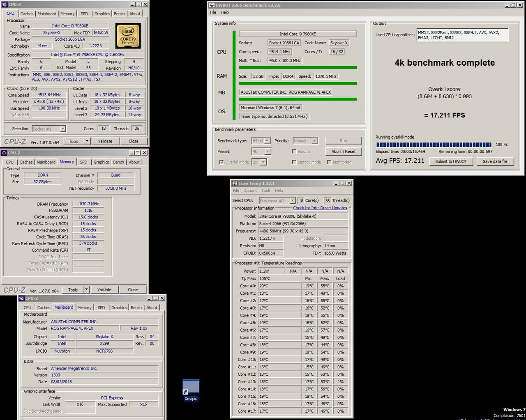Open the Help menu in Core Temp
The width and height of the screenshot is (526, 420).
coord(279,190)
